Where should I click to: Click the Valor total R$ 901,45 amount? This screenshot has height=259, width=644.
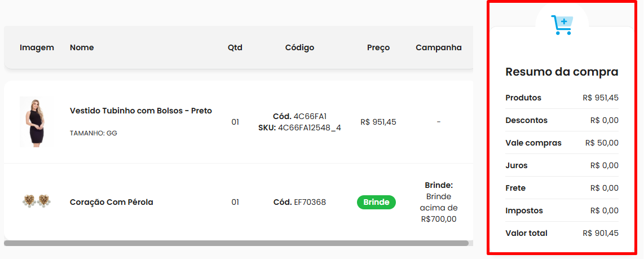click(601, 233)
